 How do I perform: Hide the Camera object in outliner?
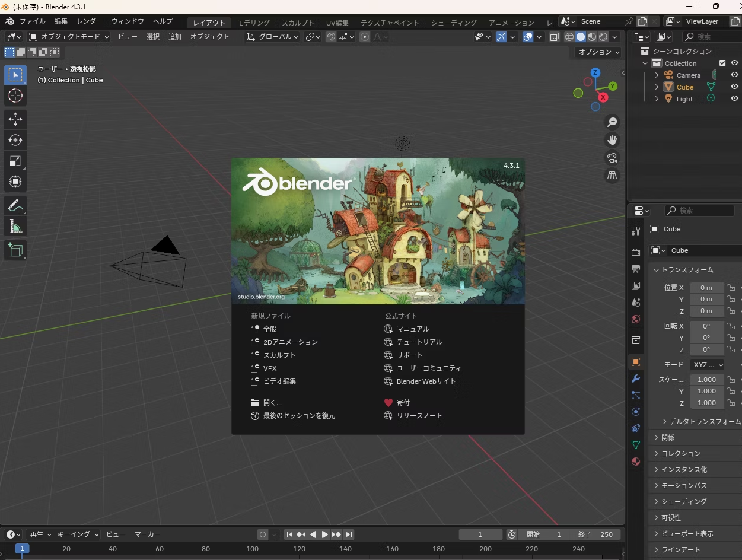(734, 75)
